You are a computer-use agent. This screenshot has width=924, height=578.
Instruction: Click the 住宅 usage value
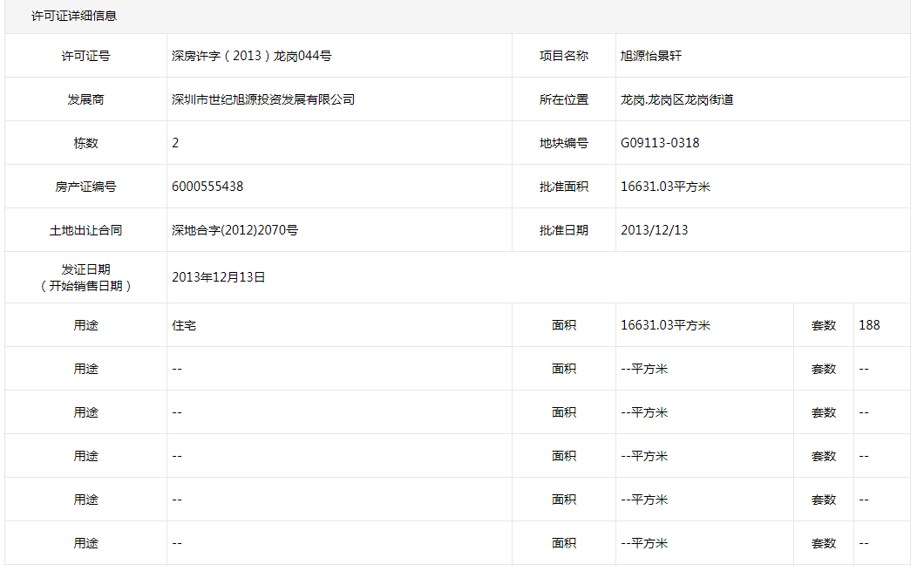coord(184,325)
